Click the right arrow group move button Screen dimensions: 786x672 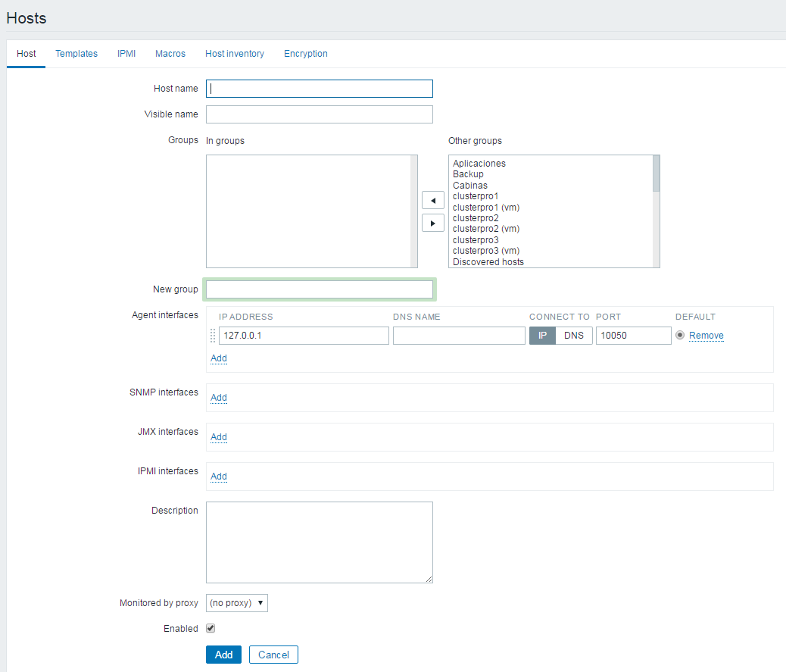(x=432, y=223)
